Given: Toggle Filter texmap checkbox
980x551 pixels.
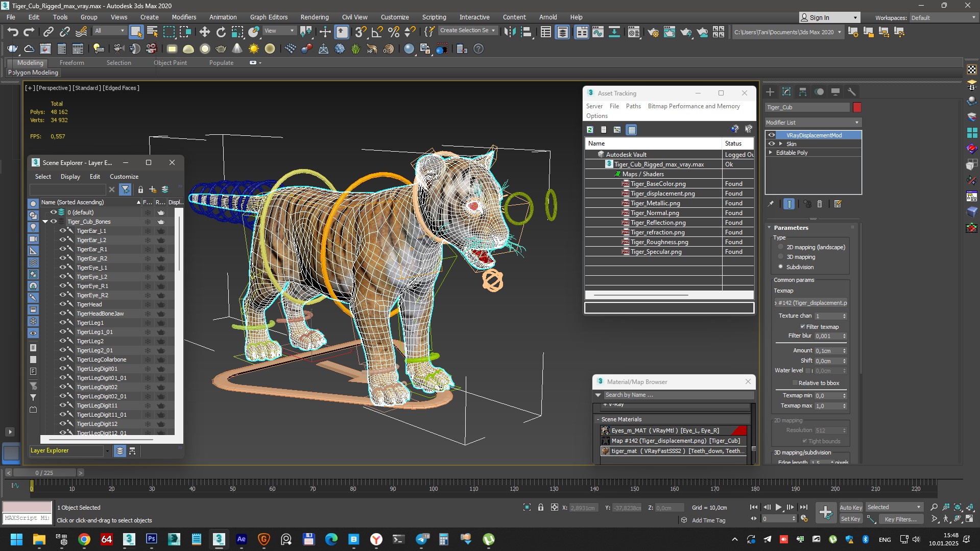Looking at the screenshot, I should [802, 327].
